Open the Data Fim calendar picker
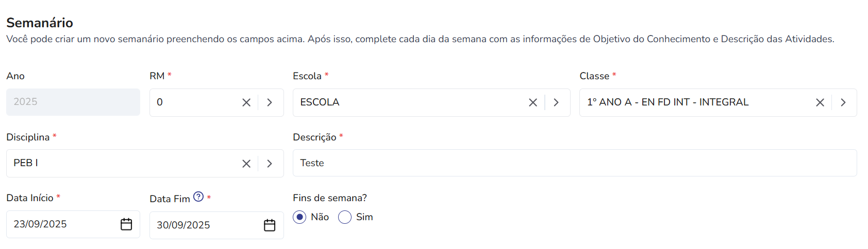 (x=270, y=225)
